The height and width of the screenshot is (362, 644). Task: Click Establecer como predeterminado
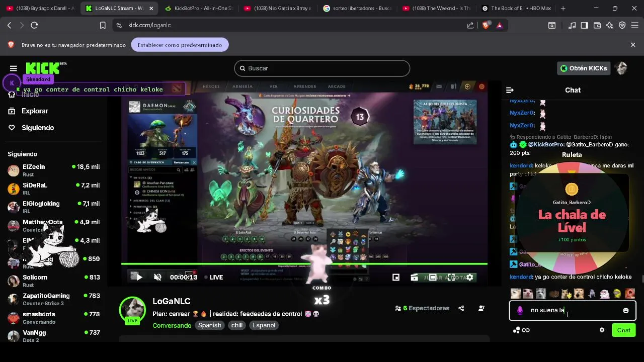(180, 45)
